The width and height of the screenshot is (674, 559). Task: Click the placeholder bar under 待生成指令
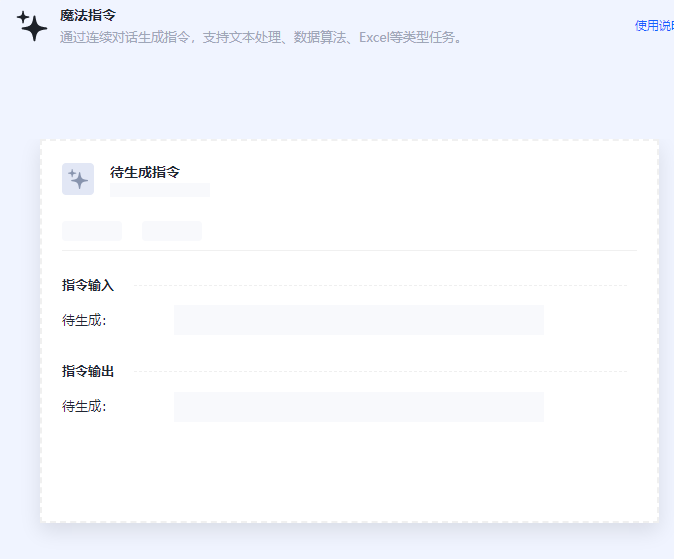pyautogui.click(x=160, y=190)
